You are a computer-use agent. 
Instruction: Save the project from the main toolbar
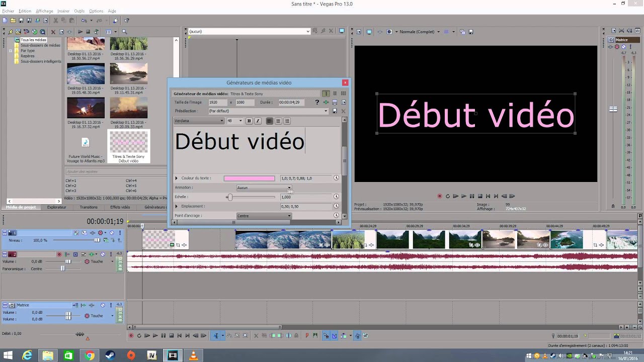21,21
